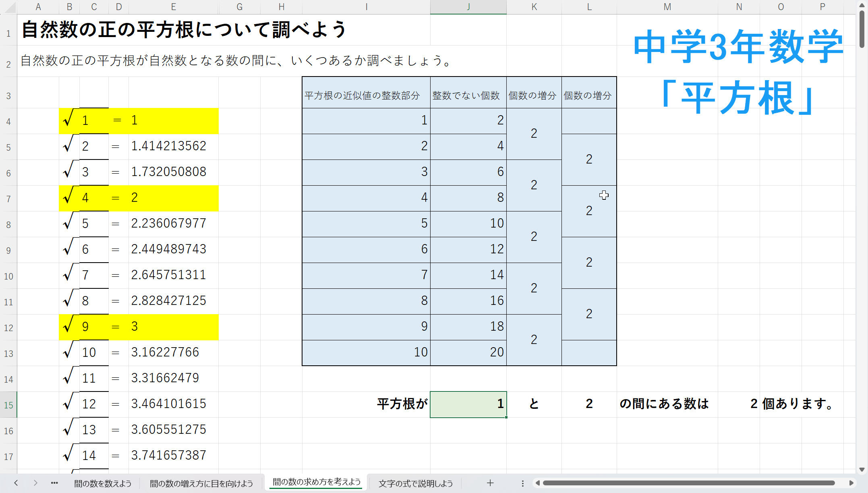Image resolution: width=868 pixels, height=493 pixels.
Task: Click previous sheet navigation arrow
Action: point(16,483)
